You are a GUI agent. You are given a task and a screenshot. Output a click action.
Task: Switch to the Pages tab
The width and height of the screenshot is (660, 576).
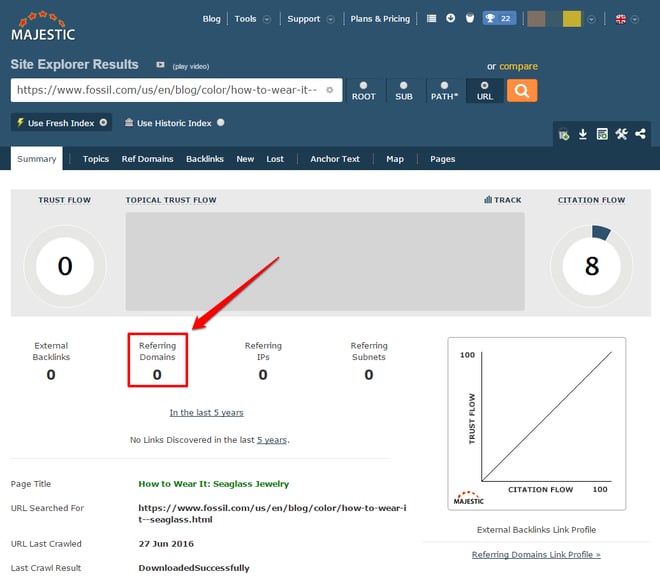click(x=442, y=159)
